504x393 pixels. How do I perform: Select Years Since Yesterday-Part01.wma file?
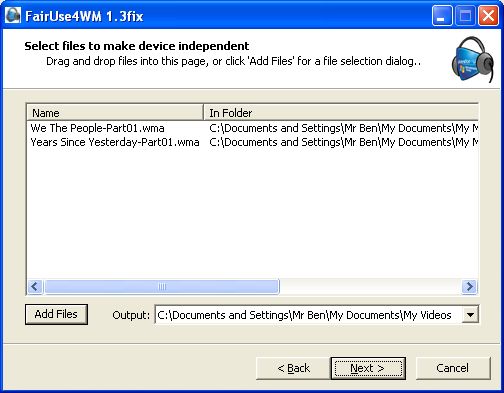click(x=115, y=142)
